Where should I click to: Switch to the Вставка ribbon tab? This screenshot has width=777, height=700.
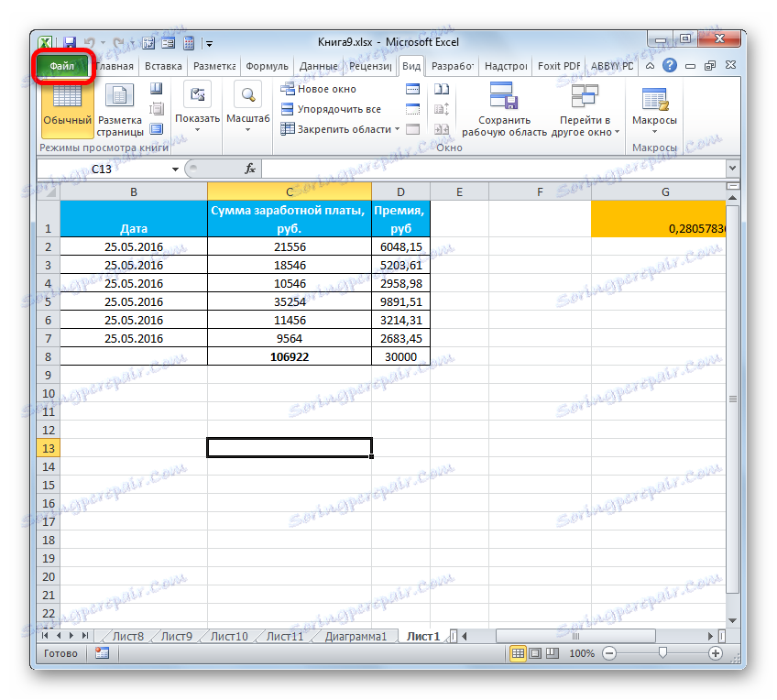[x=163, y=66]
